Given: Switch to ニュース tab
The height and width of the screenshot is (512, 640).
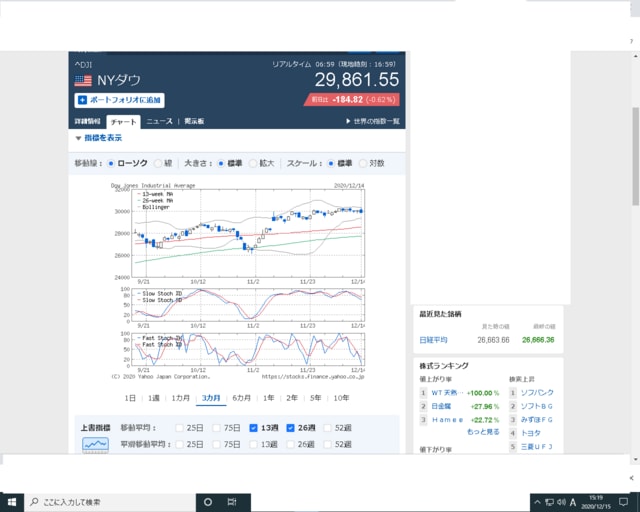Looking at the screenshot, I should pos(159,121).
